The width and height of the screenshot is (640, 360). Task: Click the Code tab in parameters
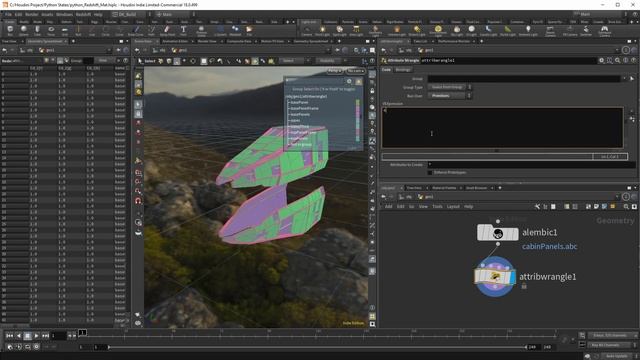click(386, 70)
